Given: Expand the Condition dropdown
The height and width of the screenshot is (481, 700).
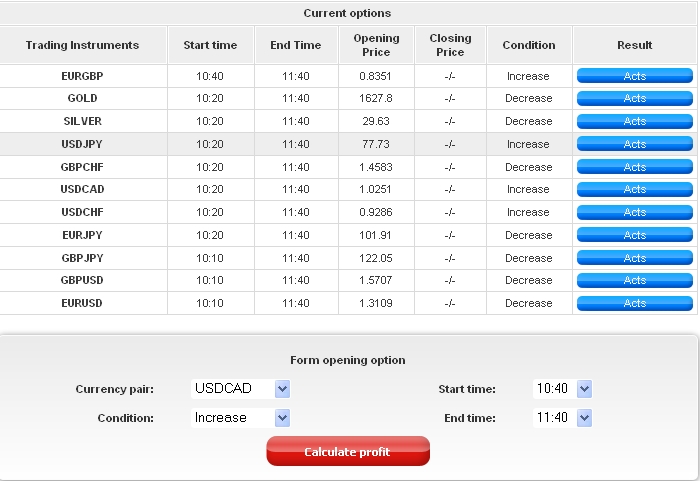Looking at the screenshot, I should (x=282, y=418).
